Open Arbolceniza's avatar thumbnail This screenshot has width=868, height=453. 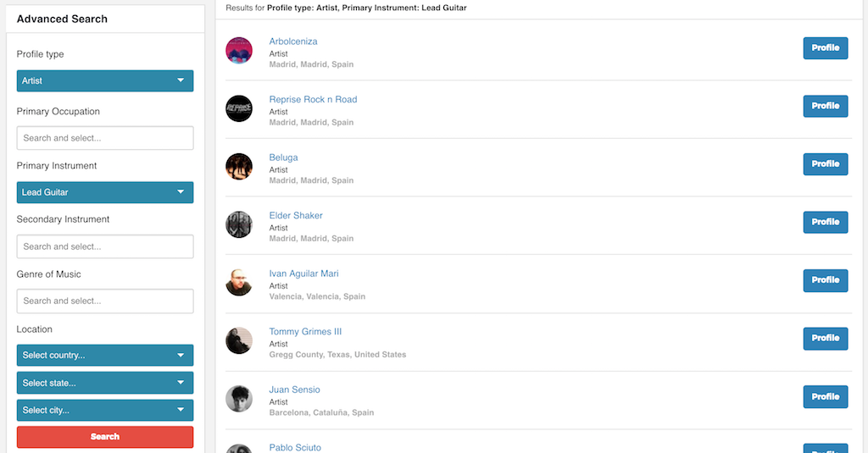pos(239,50)
